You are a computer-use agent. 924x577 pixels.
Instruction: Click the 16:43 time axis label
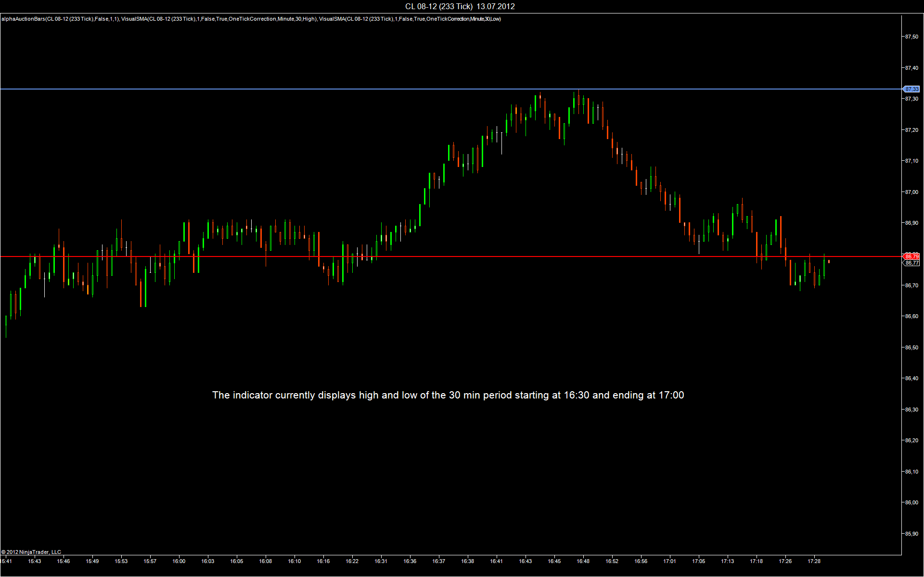[x=526, y=561]
